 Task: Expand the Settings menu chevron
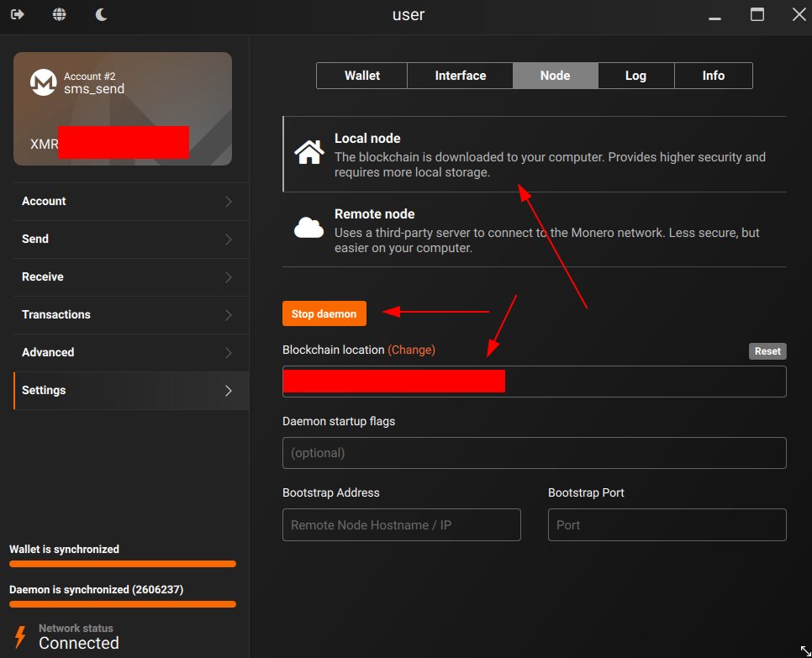coord(229,391)
